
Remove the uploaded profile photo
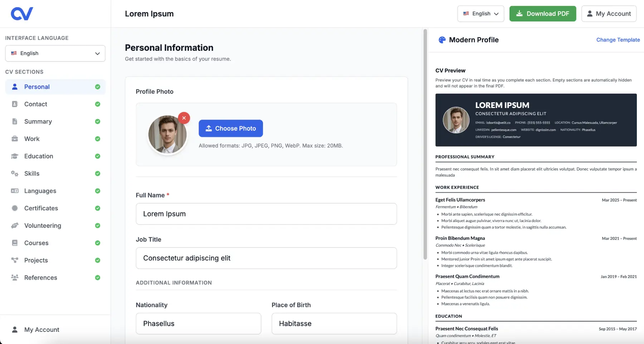pyautogui.click(x=184, y=118)
